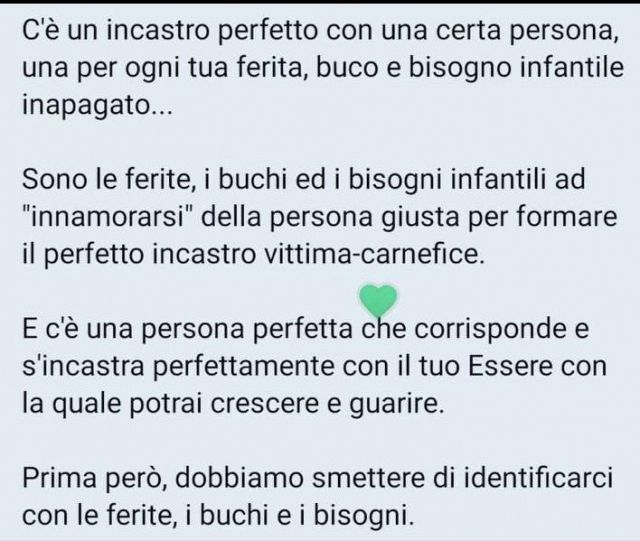Click the opening words "C'è un incastro perfetto"
Screen dimensions: 640x541
170,30
